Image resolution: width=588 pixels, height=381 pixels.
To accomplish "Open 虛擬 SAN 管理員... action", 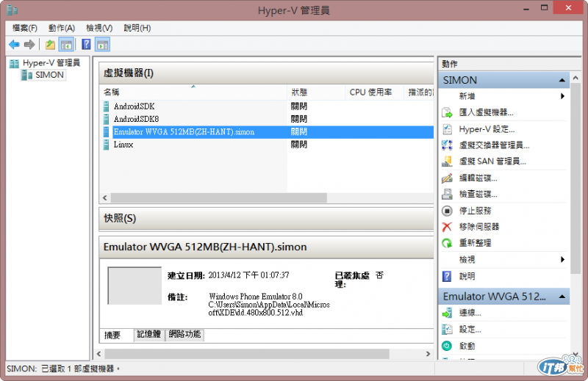I will pyautogui.click(x=492, y=161).
